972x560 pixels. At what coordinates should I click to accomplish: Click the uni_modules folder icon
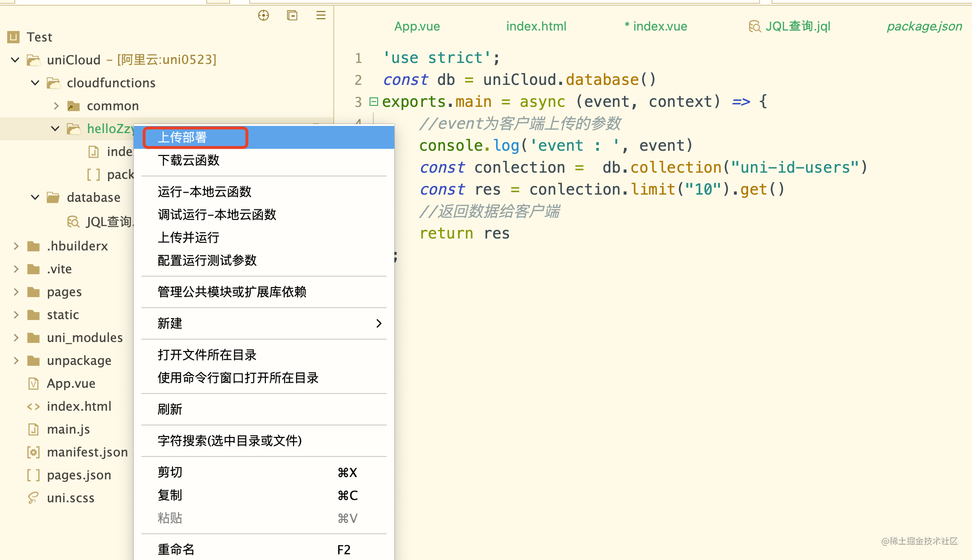(x=33, y=338)
